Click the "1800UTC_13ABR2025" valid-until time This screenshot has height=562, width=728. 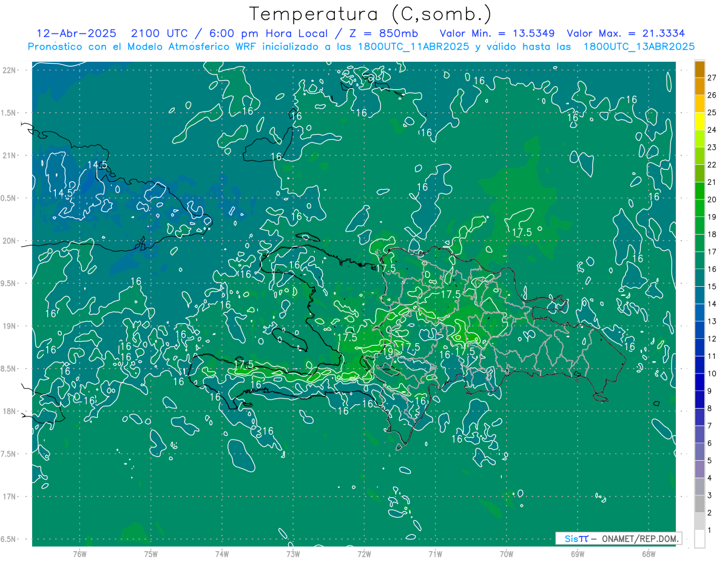tap(639, 46)
